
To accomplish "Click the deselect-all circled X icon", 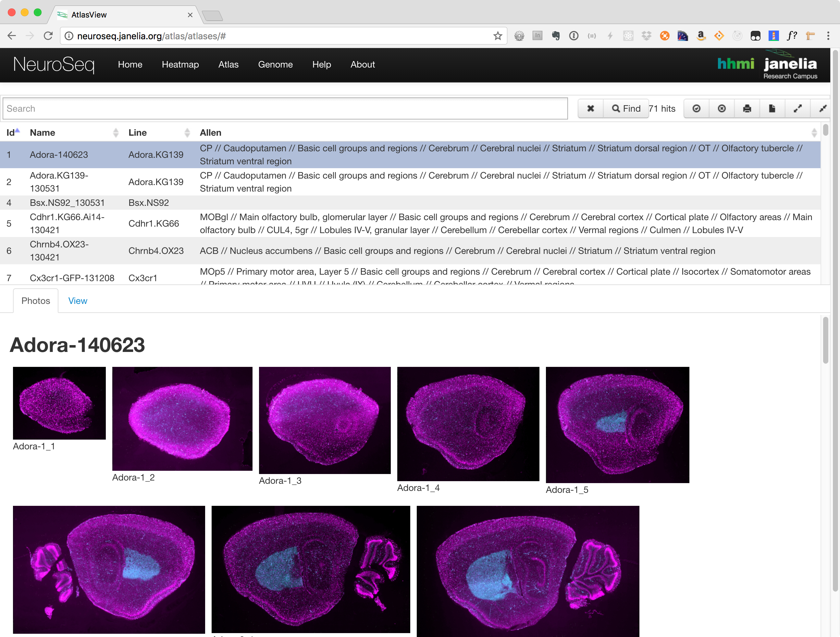I will 722,109.
